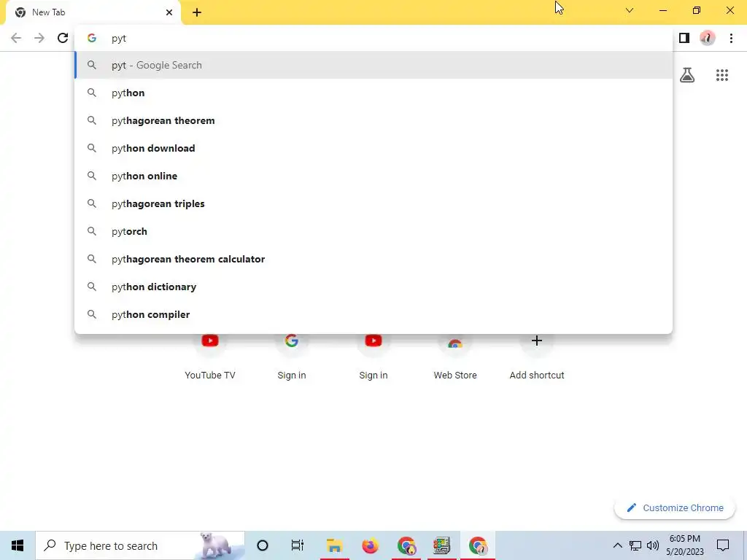Select the 'pytorch' suggestion

[x=373, y=231]
